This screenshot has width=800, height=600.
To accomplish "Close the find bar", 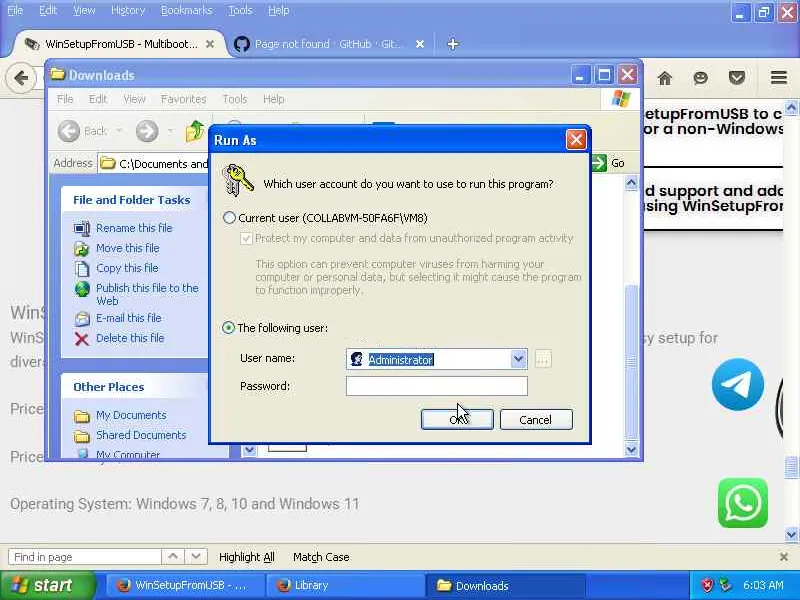I will tap(784, 557).
